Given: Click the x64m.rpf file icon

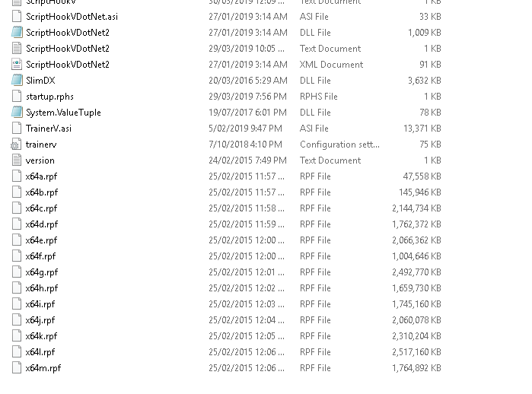Looking at the screenshot, I should click(17, 368).
